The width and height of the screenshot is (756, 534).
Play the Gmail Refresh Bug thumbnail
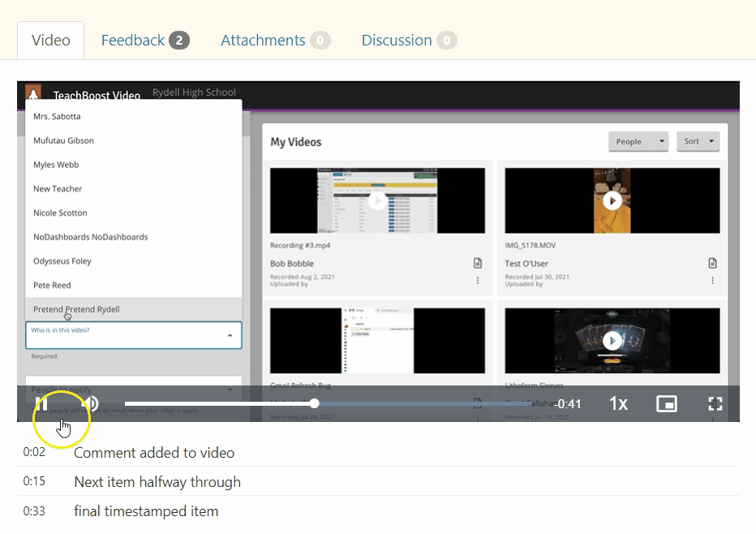(377, 341)
